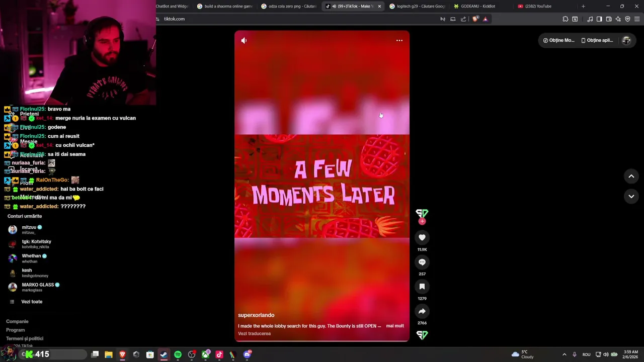Expand the 'Companie' footer section
The width and height of the screenshot is (644, 362).
(17, 321)
